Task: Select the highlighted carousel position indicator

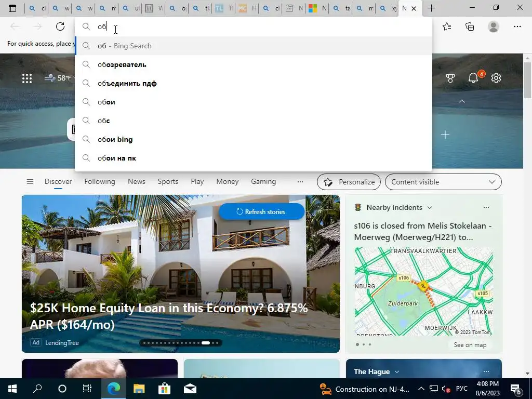Action: click(206, 343)
